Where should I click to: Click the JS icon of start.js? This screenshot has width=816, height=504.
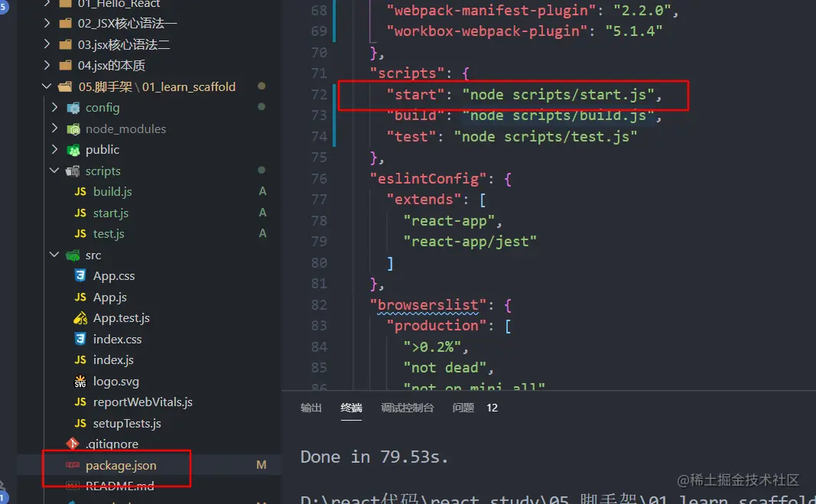80,213
